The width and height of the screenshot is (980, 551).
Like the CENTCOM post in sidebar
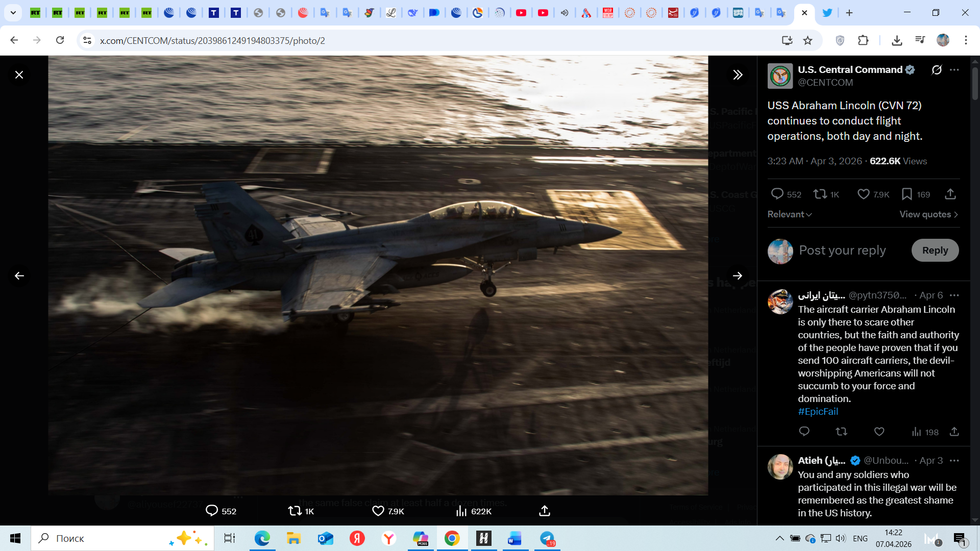[x=864, y=194]
